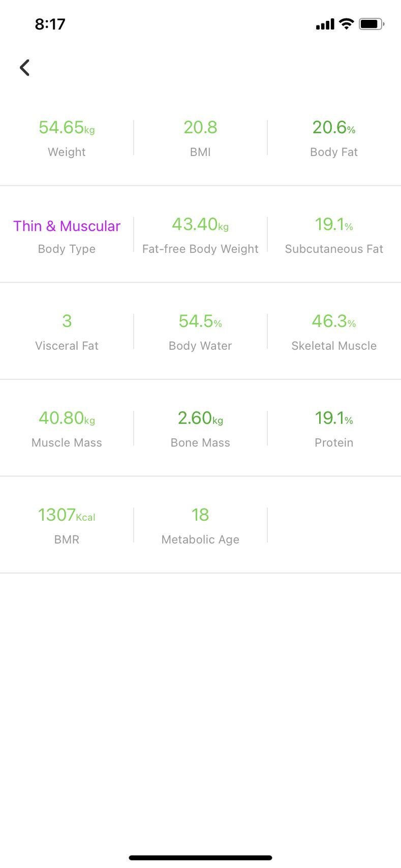
Task: Open Fat-free Body Weight details
Action: click(x=200, y=235)
